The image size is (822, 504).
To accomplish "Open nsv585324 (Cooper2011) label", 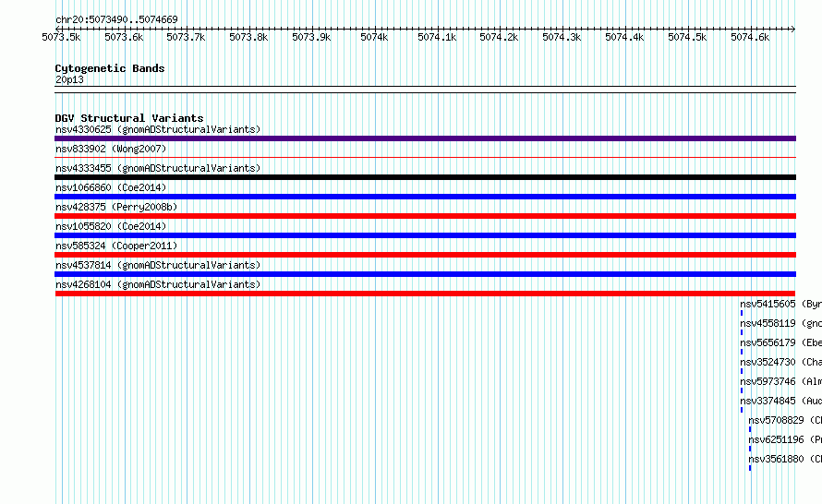I will (x=116, y=246).
